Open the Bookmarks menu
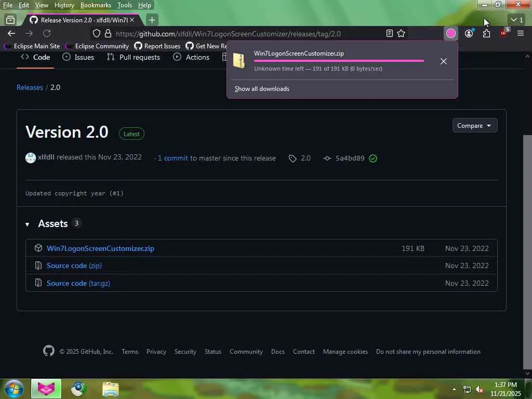Image resolution: width=532 pixels, height=399 pixels. coord(96,5)
